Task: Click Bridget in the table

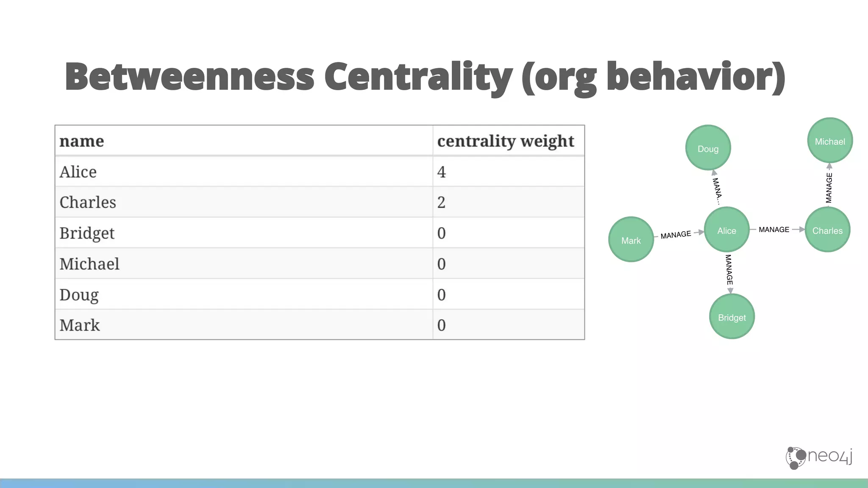Action: [x=87, y=233]
